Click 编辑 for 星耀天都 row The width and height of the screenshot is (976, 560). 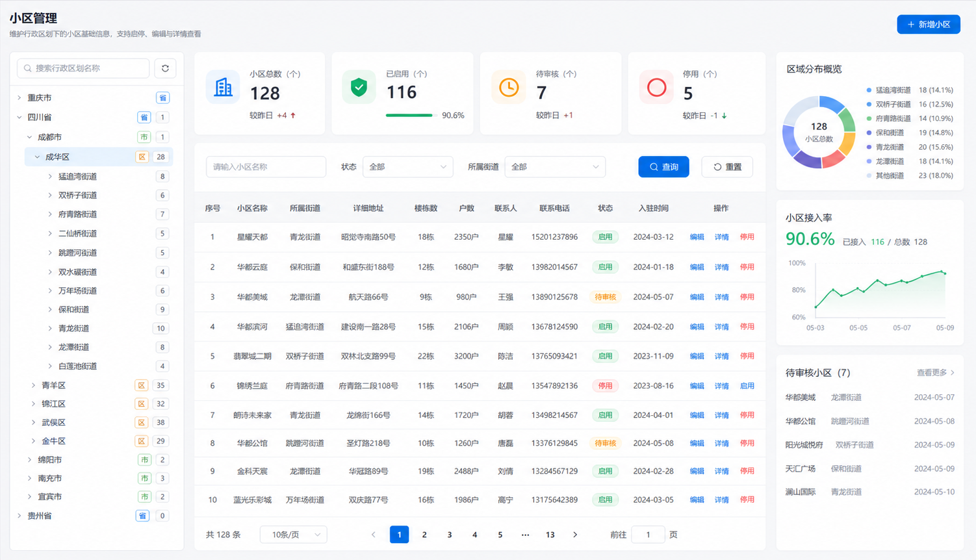[697, 237]
